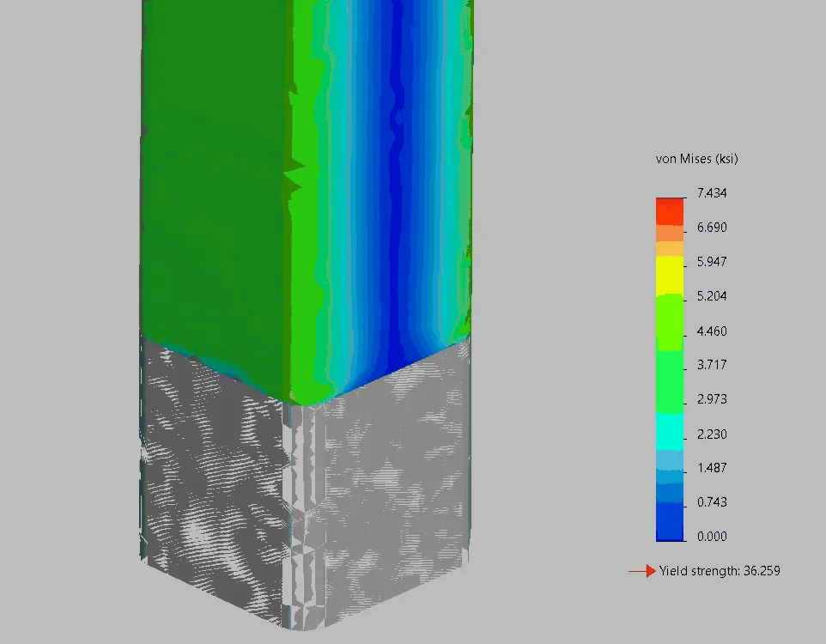Image resolution: width=826 pixels, height=644 pixels.
Task: Choose the dark blue band at legend bottom
Action: pos(670,522)
